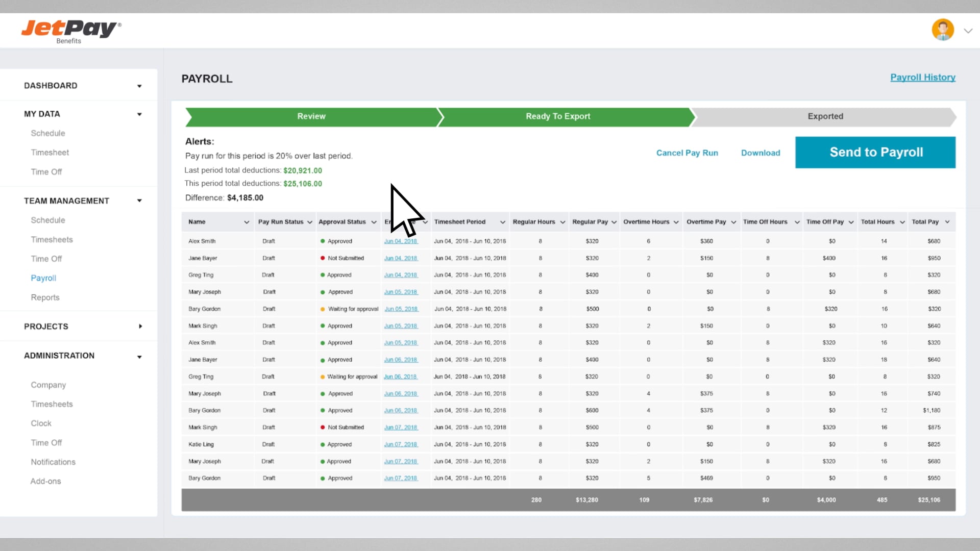Open Jane Bayer's Jun 04, 2018 date link

click(401, 259)
